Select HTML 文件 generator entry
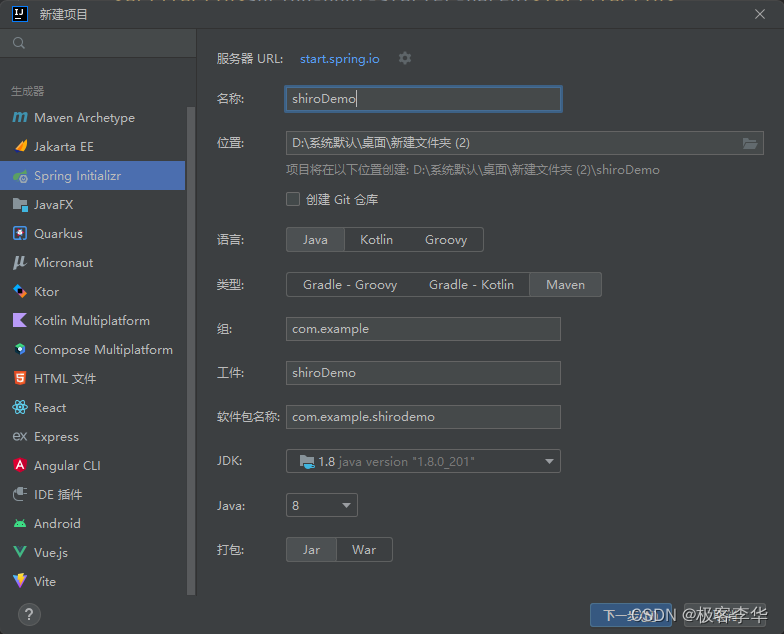 tap(92, 378)
